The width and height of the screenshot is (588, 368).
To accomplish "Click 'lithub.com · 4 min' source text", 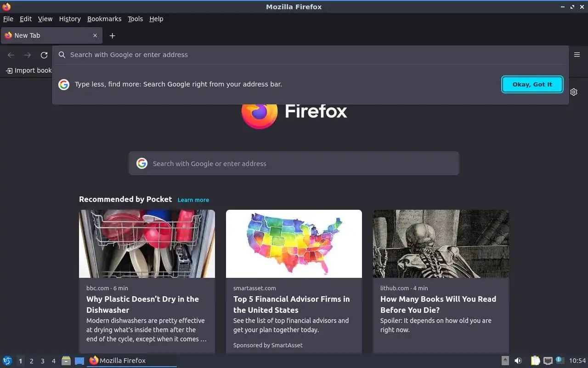I will click(x=404, y=288).
